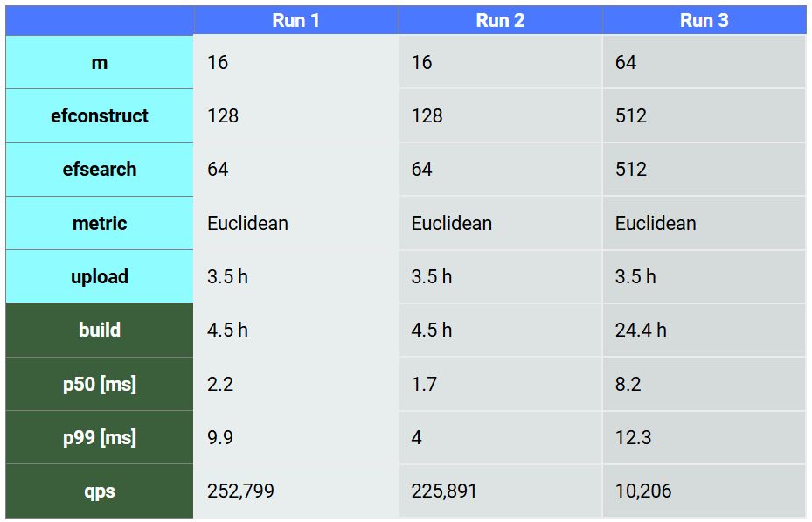This screenshot has width=812, height=522.
Task: Click the Run 3 build value 24.4 h
Action: coord(641,331)
